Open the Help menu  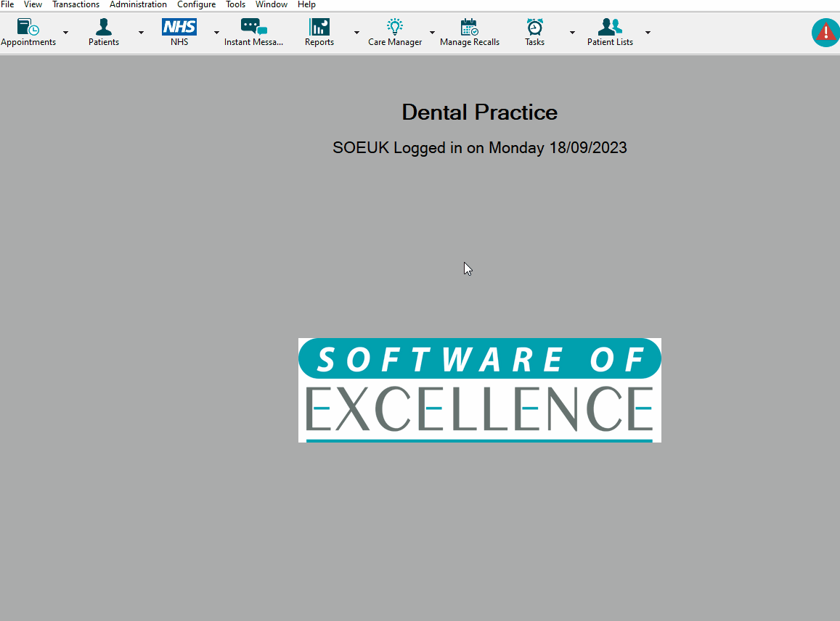[306, 4]
